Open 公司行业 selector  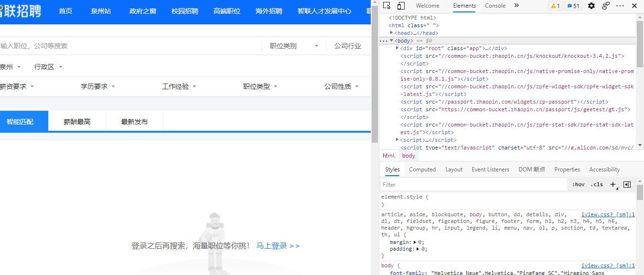pyautogui.click(x=348, y=46)
